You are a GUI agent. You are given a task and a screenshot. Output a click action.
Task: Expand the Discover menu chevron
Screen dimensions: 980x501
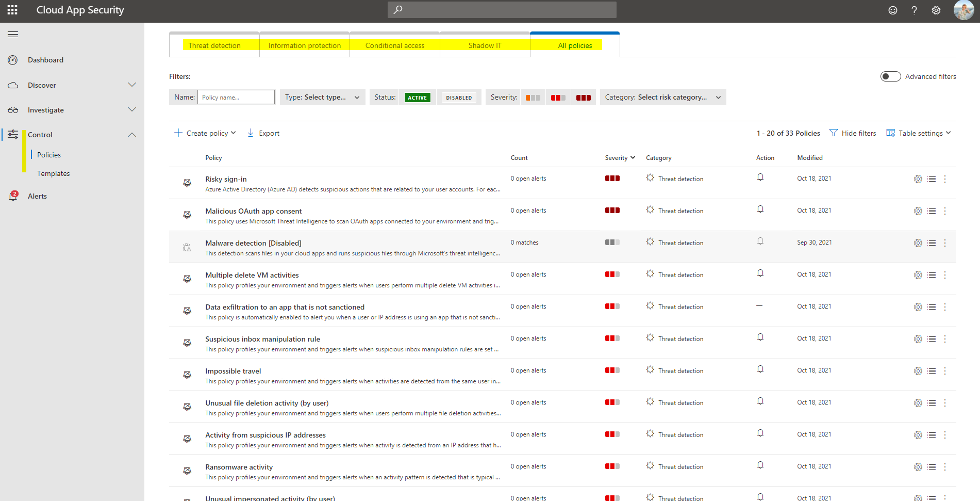pyautogui.click(x=132, y=85)
